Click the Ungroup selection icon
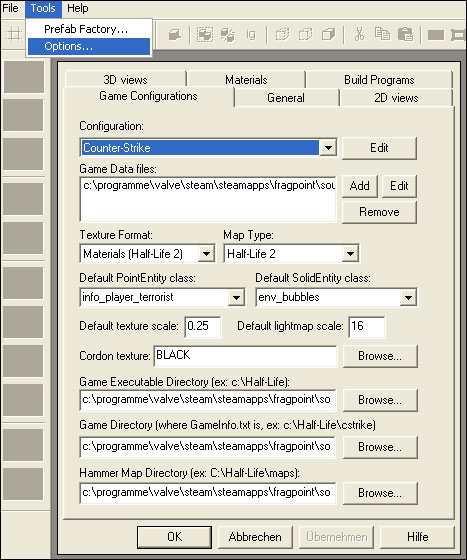The width and height of the screenshot is (467, 560). click(x=228, y=35)
